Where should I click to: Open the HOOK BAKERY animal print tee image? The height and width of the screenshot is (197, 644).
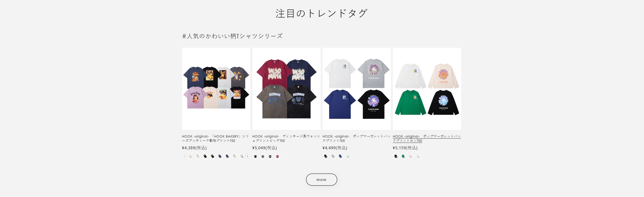click(216, 89)
